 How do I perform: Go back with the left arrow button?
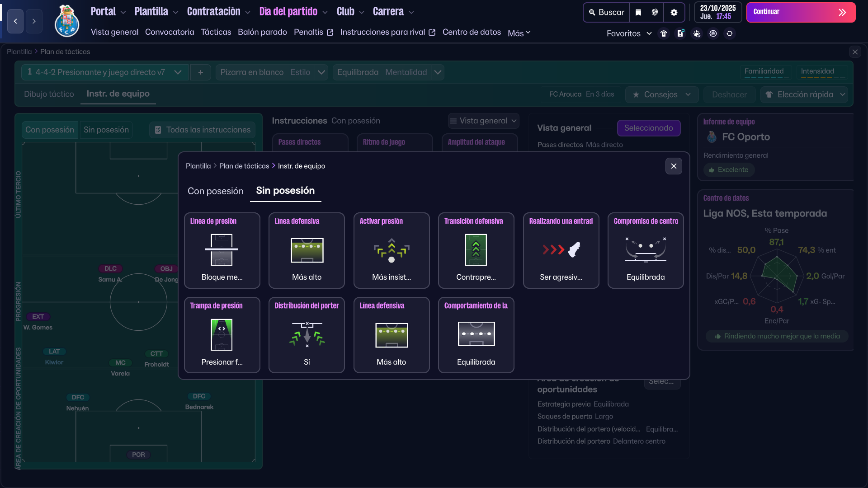(x=15, y=21)
